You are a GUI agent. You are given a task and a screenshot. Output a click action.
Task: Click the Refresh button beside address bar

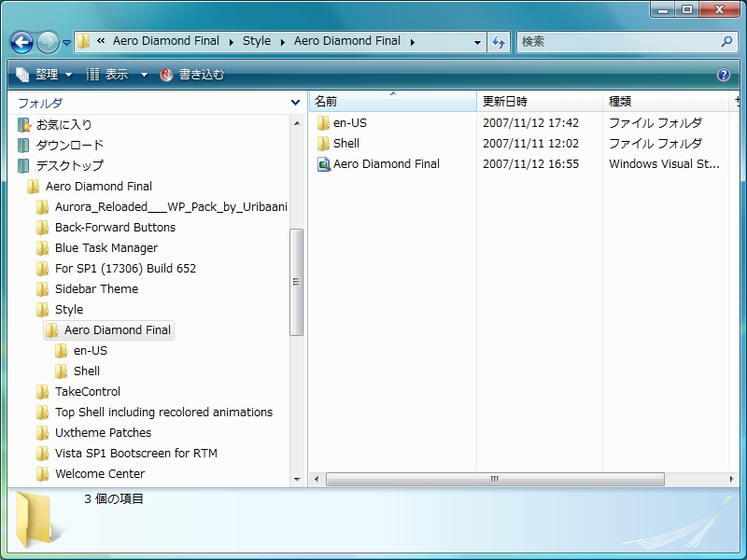(499, 42)
